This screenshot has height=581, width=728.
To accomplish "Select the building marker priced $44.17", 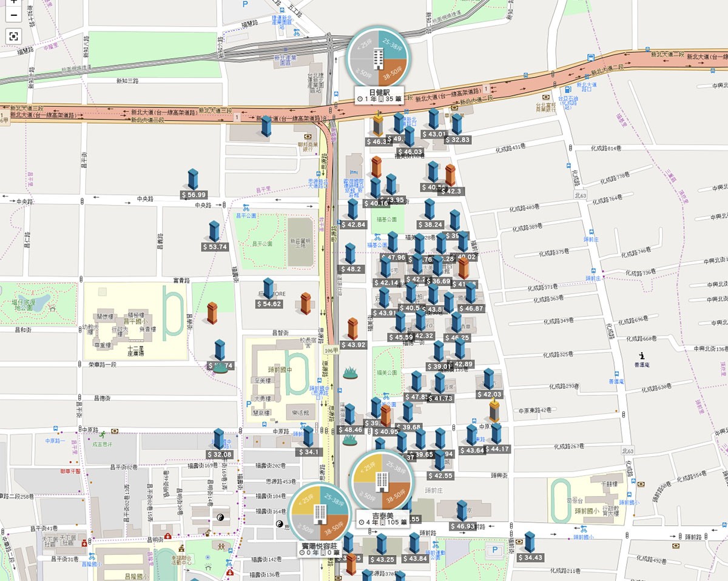I will pos(497,434).
